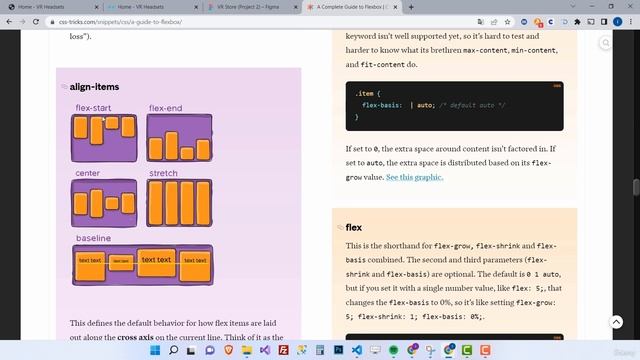This screenshot has width=640, height=360.
Task: Click the media cast icon in toolbar
Action: pos(591,22)
